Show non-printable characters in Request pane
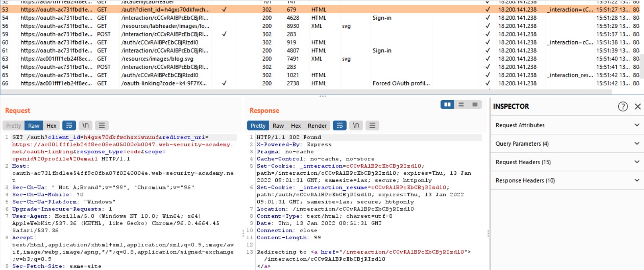Screen dimensions: 644x270 (85, 126)
